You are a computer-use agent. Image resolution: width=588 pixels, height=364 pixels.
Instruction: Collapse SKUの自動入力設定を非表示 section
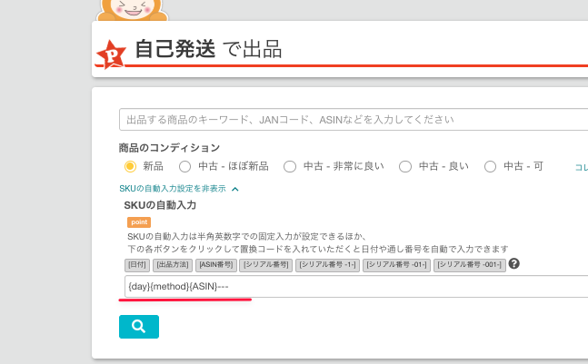click(x=178, y=189)
